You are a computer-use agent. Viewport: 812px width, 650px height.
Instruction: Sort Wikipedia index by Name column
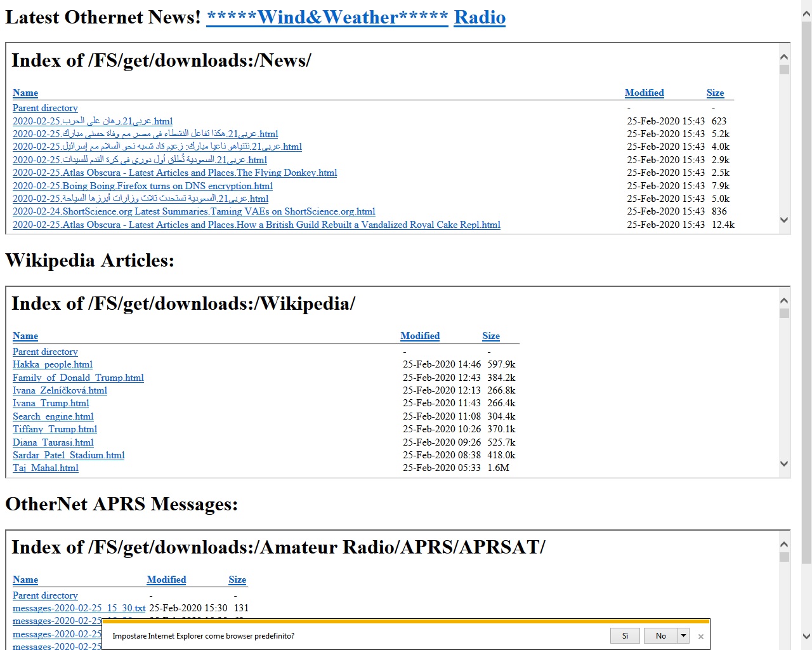[25, 336]
